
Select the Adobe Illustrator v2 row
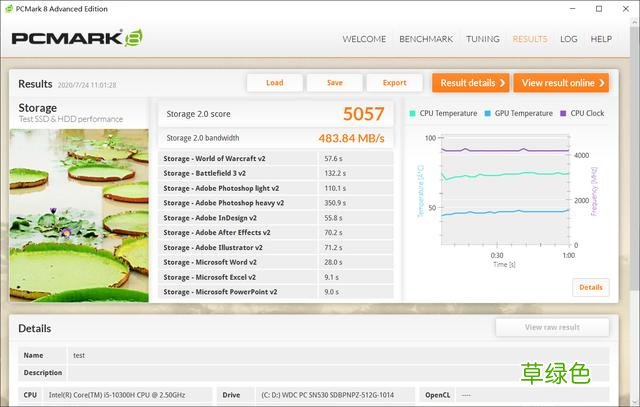[276, 247]
